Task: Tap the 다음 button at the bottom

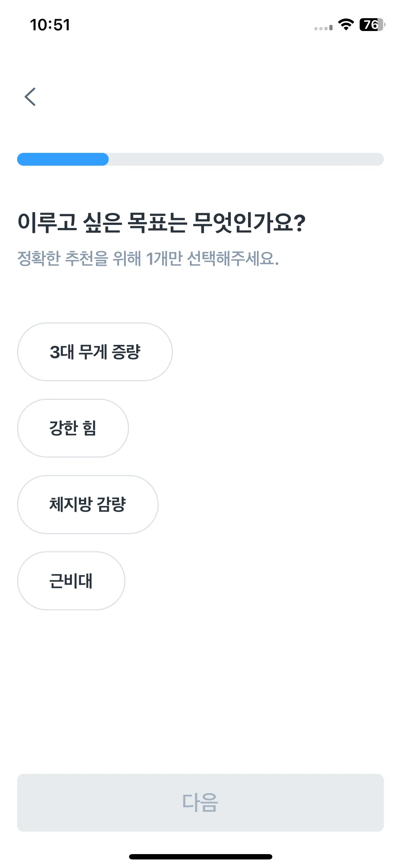Action: [x=200, y=802]
